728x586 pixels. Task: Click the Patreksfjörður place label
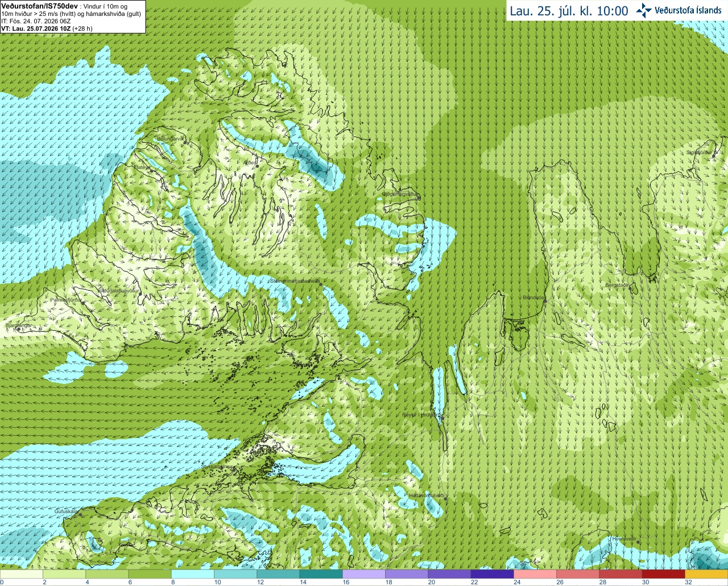67,299
